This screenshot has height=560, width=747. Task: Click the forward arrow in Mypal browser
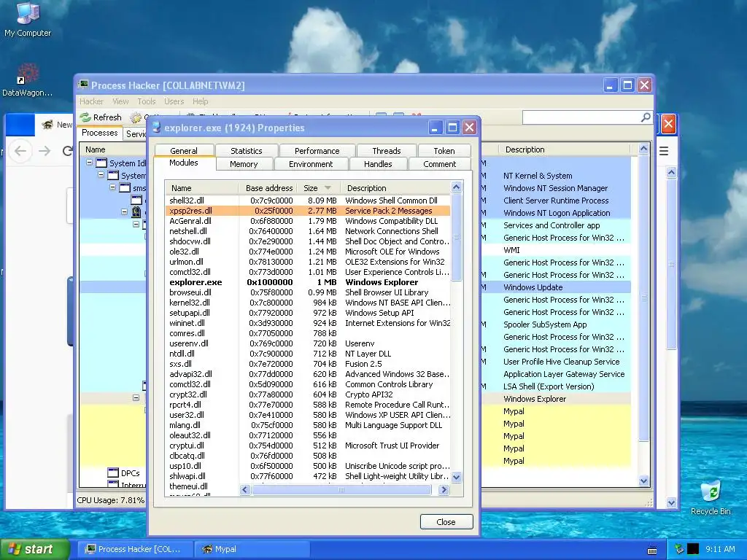[44, 151]
